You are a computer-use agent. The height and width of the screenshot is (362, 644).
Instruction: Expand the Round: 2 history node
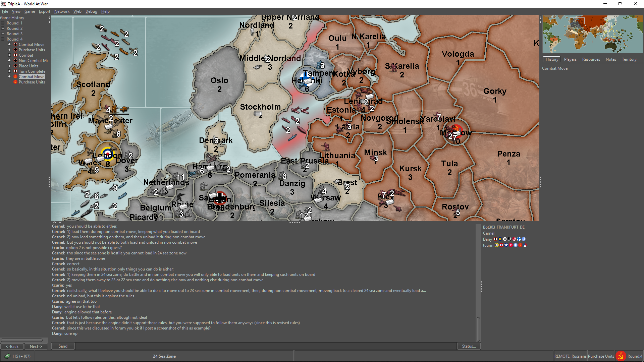tap(3, 28)
